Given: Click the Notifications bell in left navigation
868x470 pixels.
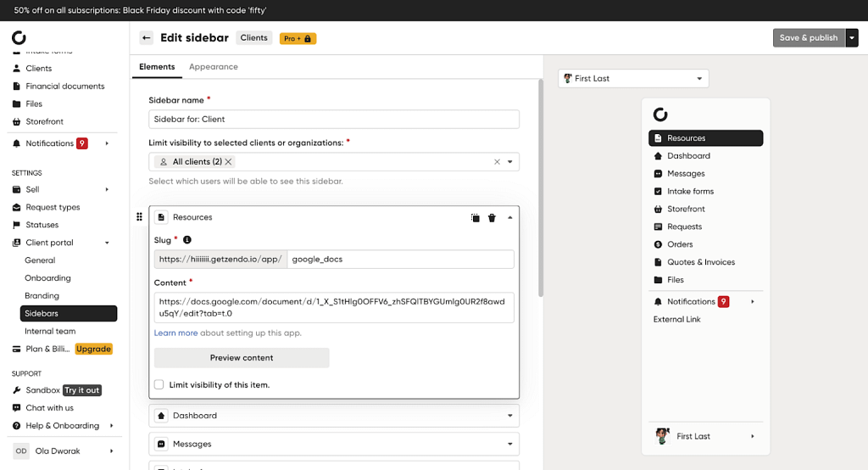Looking at the screenshot, I should pyautogui.click(x=17, y=143).
